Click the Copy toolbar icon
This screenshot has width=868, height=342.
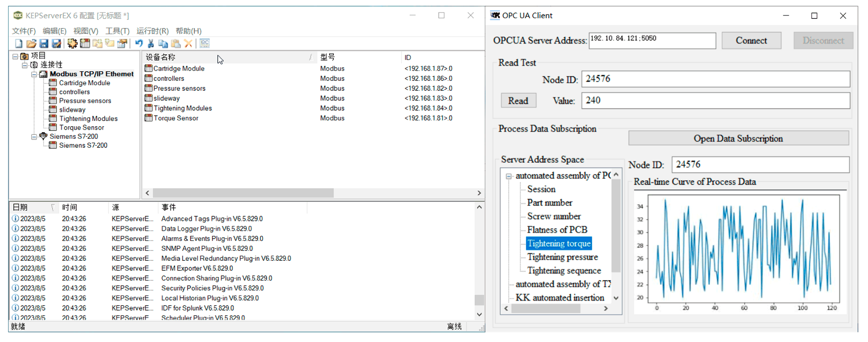point(163,44)
